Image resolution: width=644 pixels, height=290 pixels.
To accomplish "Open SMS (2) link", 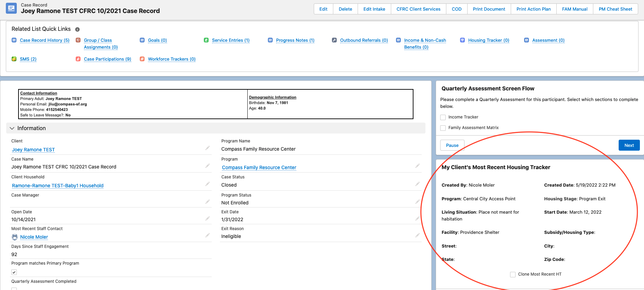I will click(28, 59).
